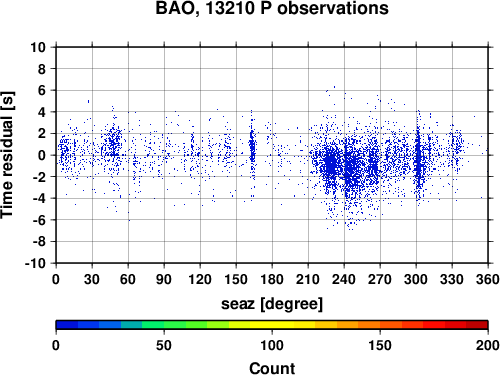Pick the dark blue segment of the Count colorbar

point(67,325)
